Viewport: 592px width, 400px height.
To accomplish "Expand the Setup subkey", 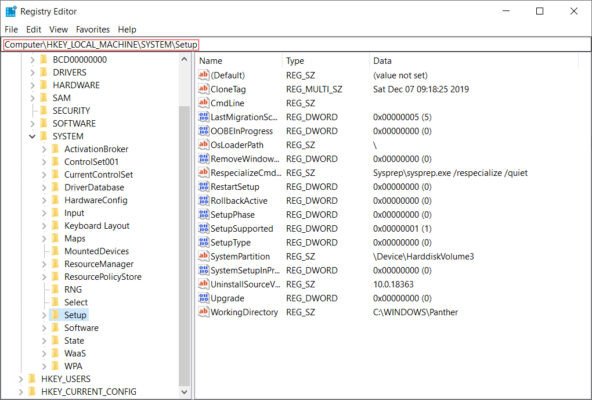I will [44, 315].
